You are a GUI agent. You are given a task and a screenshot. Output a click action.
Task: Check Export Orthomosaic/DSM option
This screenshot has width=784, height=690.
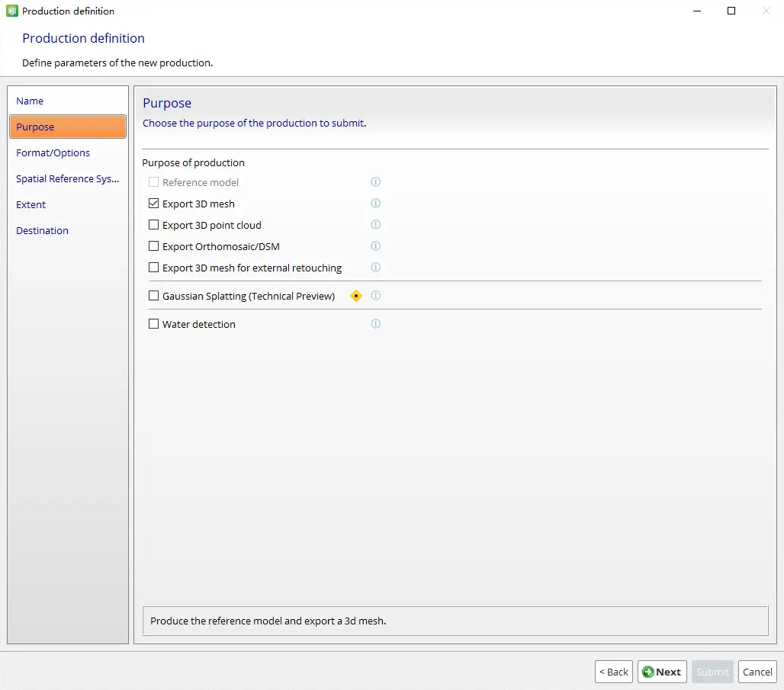153,246
